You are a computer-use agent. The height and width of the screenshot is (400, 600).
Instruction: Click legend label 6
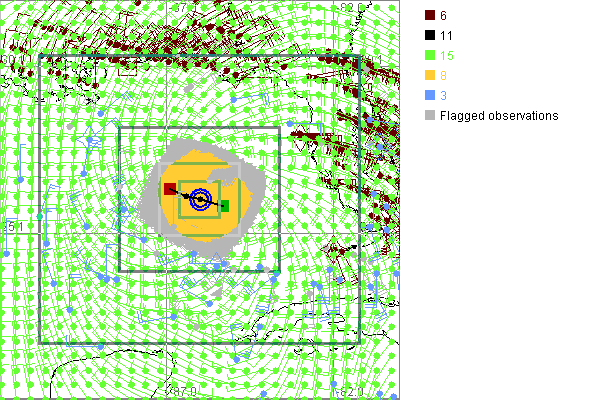coord(444,15)
